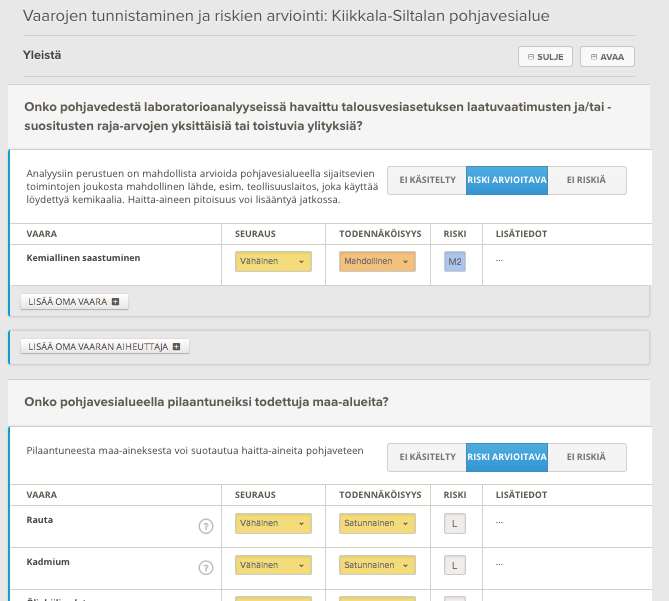Click the Rauta hazard label
669x601 pixels.
(x=40, y=520)
